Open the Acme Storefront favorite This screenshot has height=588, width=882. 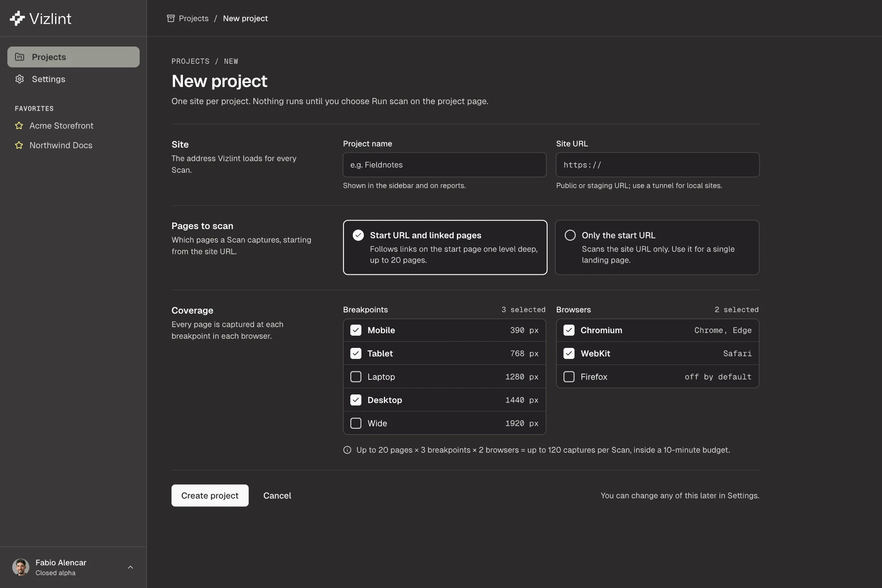point(61,125)
